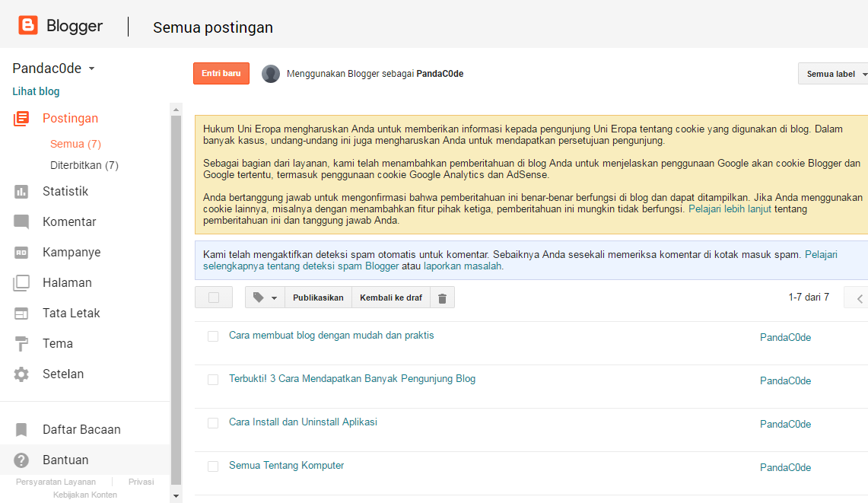Open the Semua label dropdown

(831, 73)
